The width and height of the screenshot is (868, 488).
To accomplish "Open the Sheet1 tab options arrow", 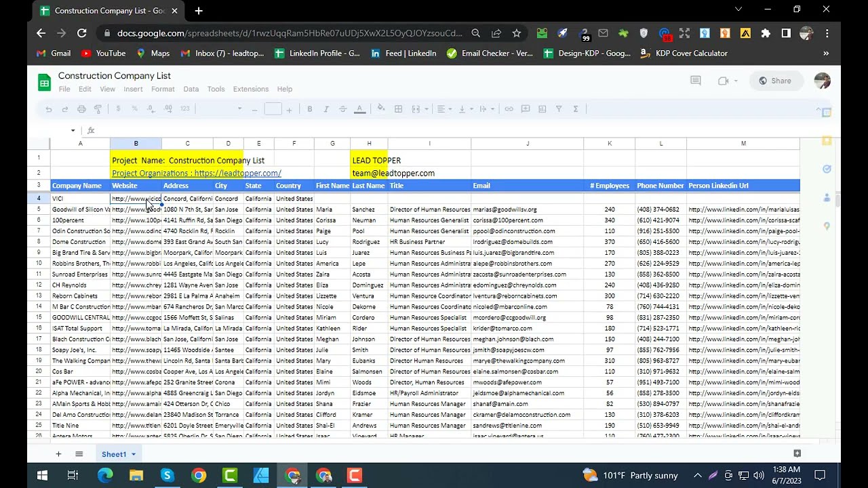I will (x=134, y=454).
